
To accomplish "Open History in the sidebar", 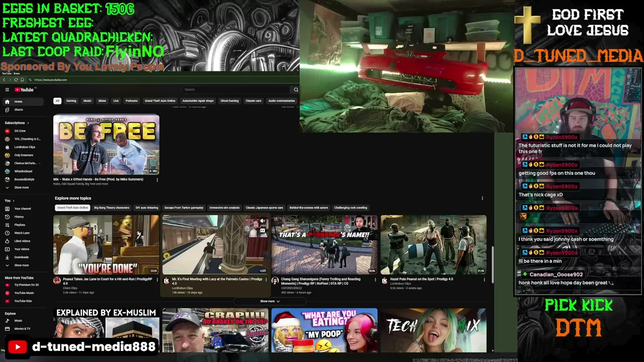I will tap(19, 217).
